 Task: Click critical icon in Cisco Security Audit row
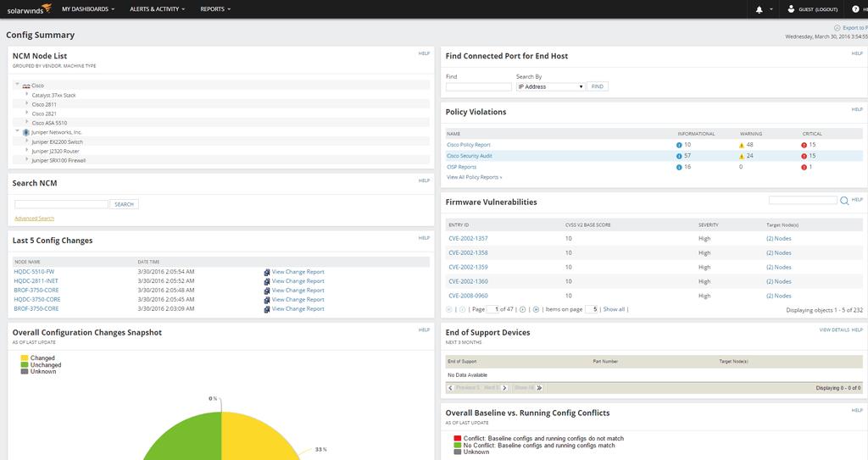tap(804, 156)
